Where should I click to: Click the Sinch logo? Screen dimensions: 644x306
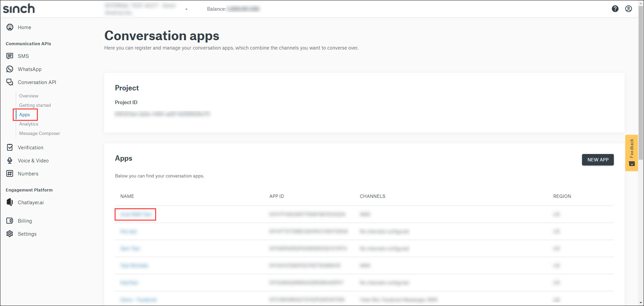18,8
